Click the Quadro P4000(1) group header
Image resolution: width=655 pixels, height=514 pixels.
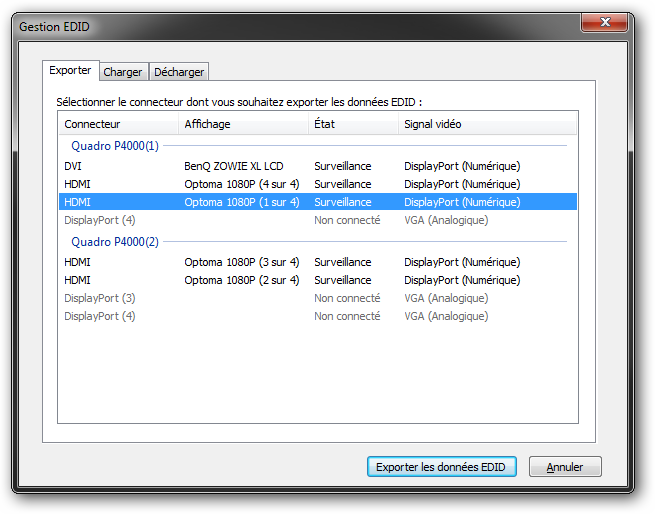pos(115,146)
